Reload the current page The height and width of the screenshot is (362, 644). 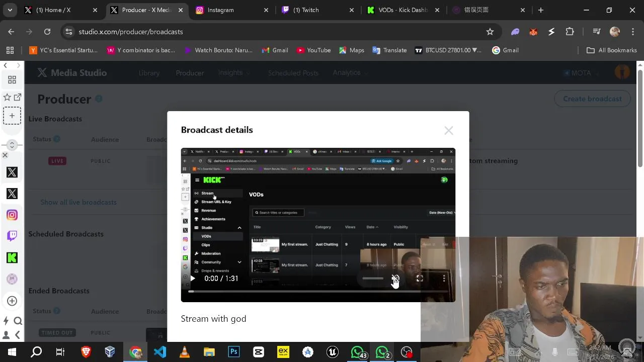pyautogui.click(x=47, y=32)
